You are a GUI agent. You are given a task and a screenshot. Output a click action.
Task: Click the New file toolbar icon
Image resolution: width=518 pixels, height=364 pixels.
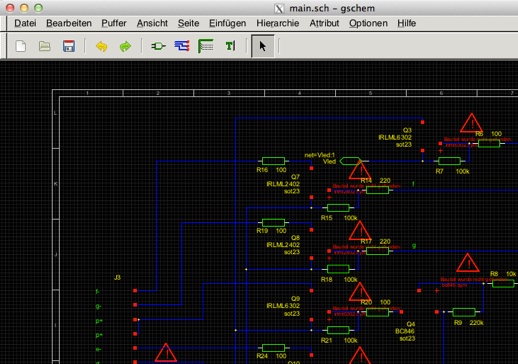(21, 46)
